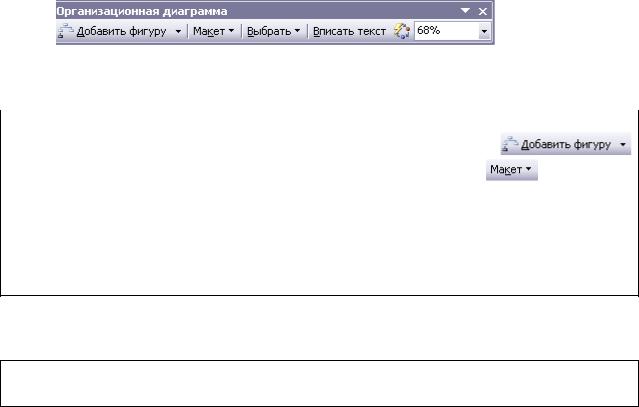Open dropdown arrow beside the toolbar's Добавить фигуру

pyautogui.click(x=178, y=31)
